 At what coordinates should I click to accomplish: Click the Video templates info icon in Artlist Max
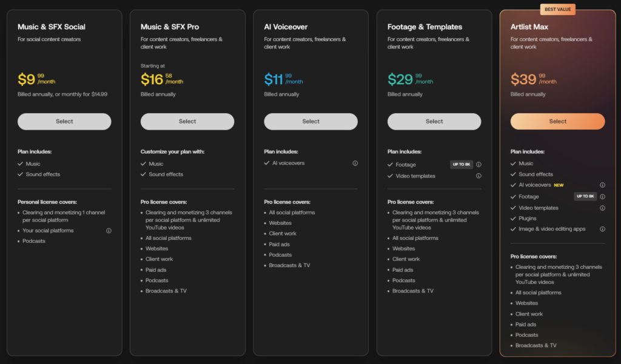click(x=602, y=207)
